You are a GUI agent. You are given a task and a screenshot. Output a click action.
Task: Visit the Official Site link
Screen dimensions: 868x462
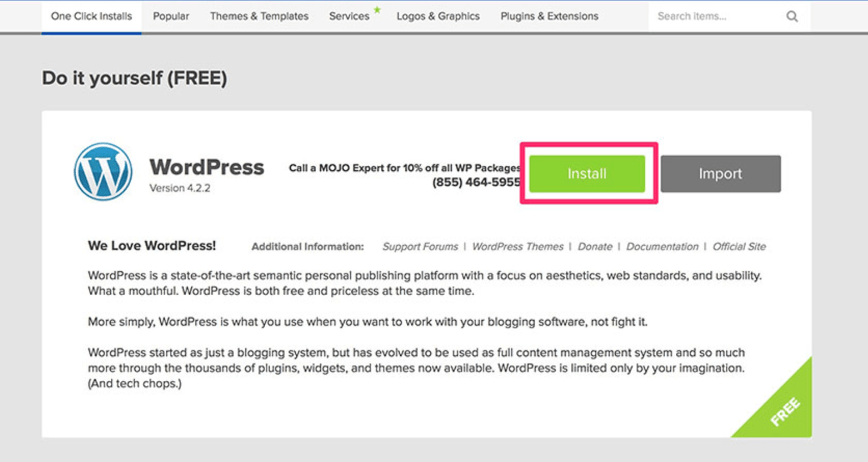tap(739, 247)
